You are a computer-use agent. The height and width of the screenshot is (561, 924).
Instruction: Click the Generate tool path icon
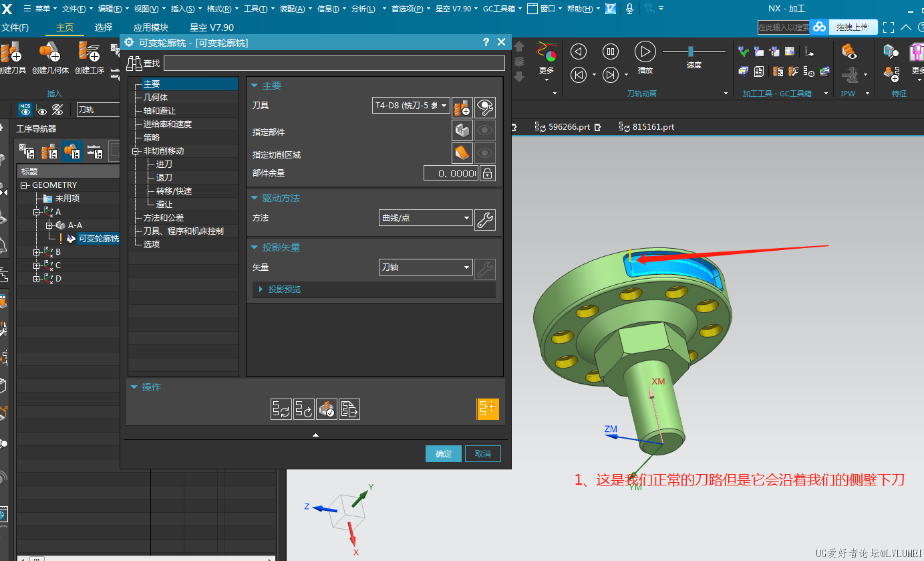click(x=281, y=409)
